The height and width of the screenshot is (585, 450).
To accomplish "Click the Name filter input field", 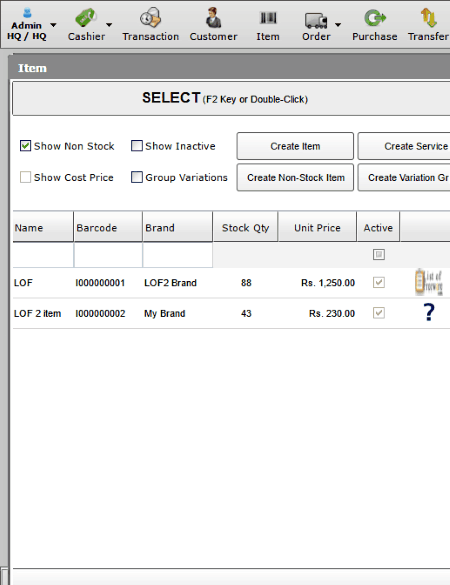I will coord(43,255).
